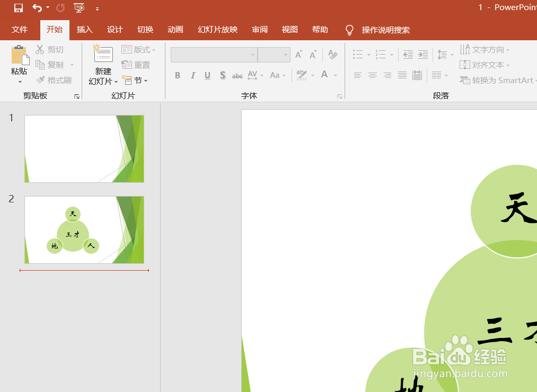Click the 剪切 scissors button
Viewport: 537px width, 392px height.
(x=50, y=50)
